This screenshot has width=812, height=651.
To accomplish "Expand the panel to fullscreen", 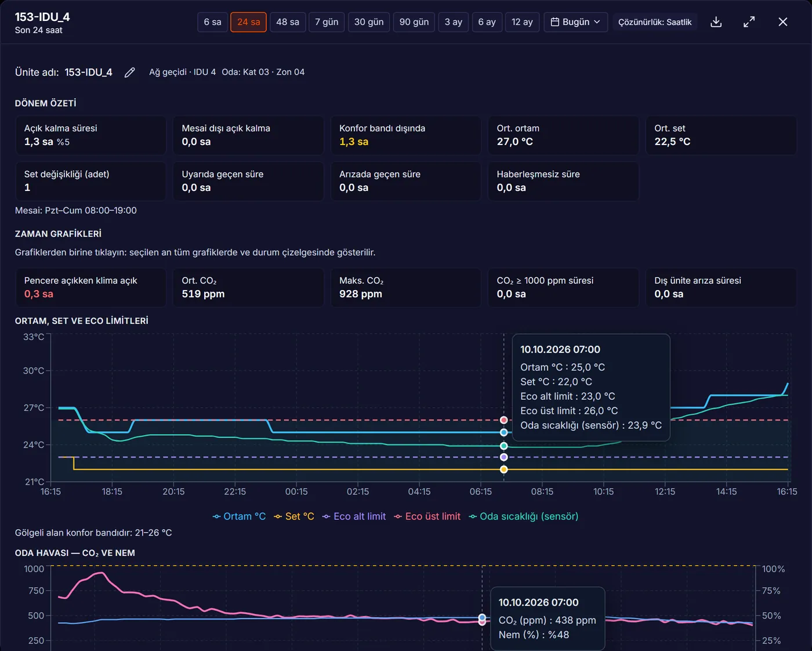I will (749, 22).
